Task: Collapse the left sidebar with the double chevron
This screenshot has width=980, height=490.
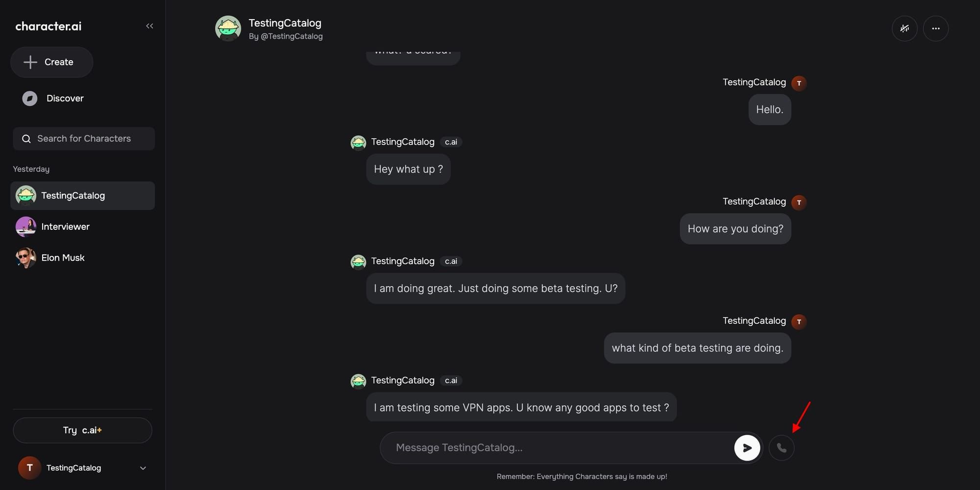Action: click(x=149, y=25)
